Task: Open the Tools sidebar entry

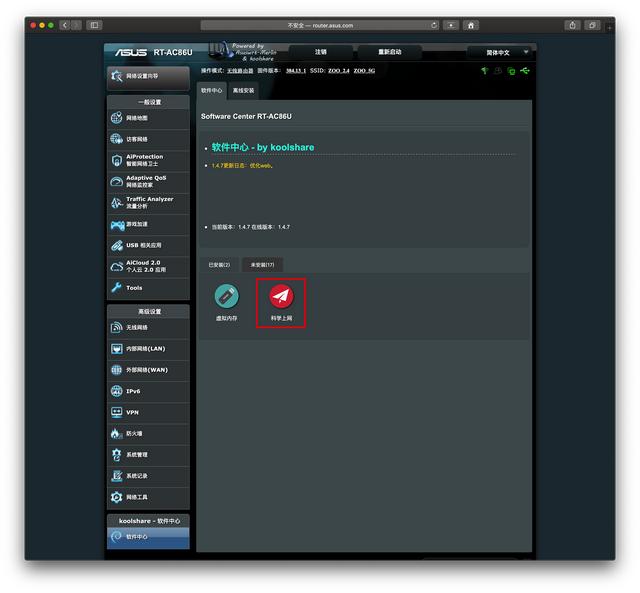Action: point(149,288)
